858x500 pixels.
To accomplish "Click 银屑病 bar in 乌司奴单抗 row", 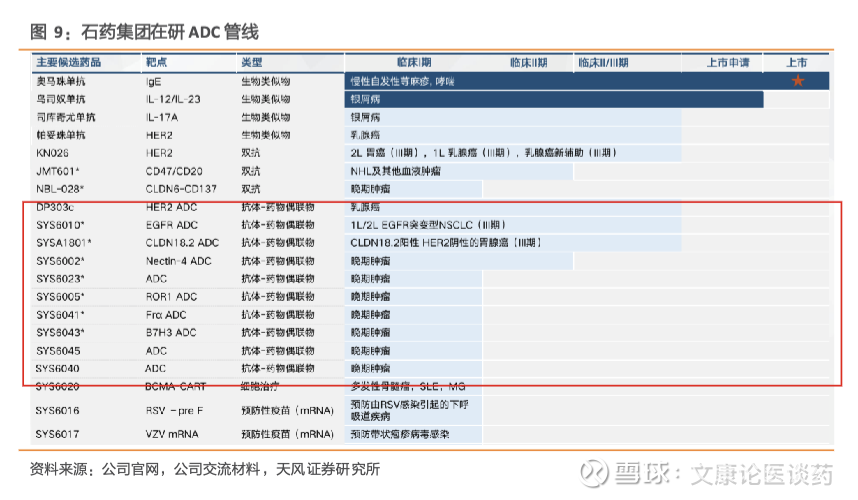I will click(554, 99).
